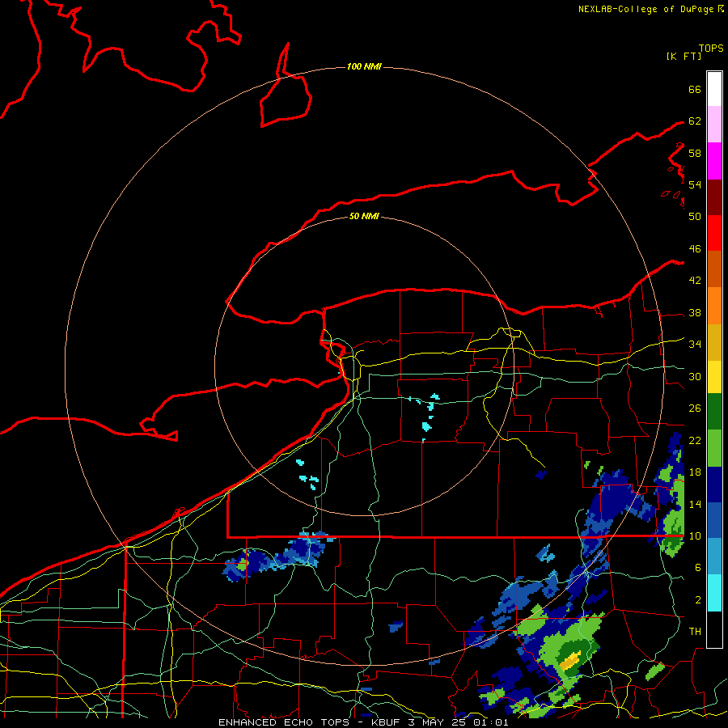
Task: Click the 66 legend value
Action: click(695, 89)
